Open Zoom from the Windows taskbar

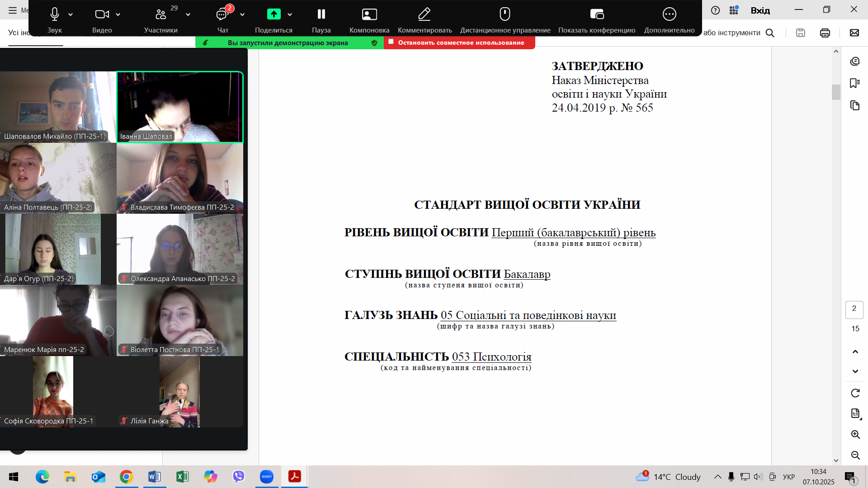point(267,477)
